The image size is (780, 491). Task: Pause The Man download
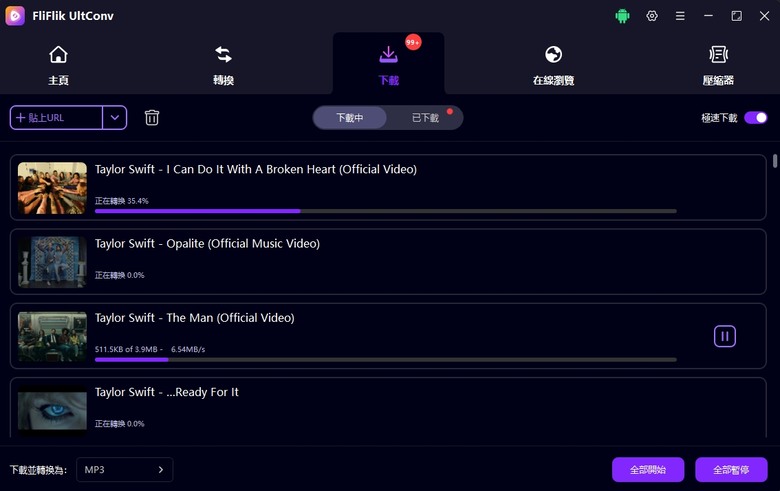coord(725,336)
